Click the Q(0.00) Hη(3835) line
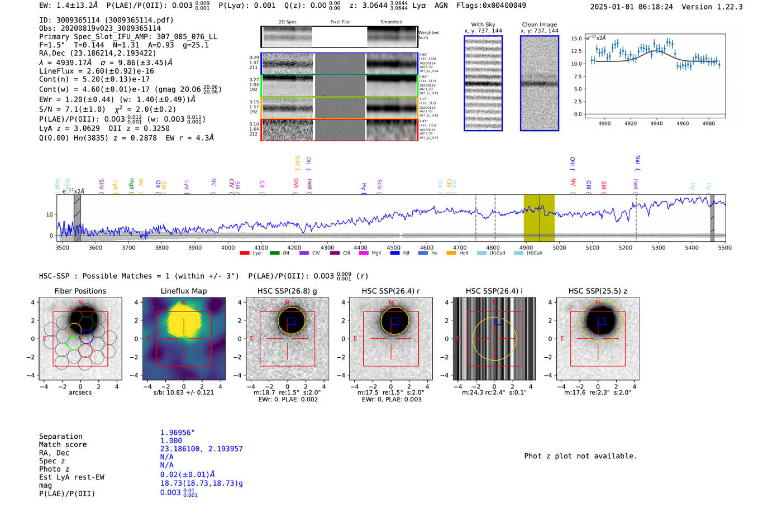Viewport: 782px width, 532px height. (126, 138)
